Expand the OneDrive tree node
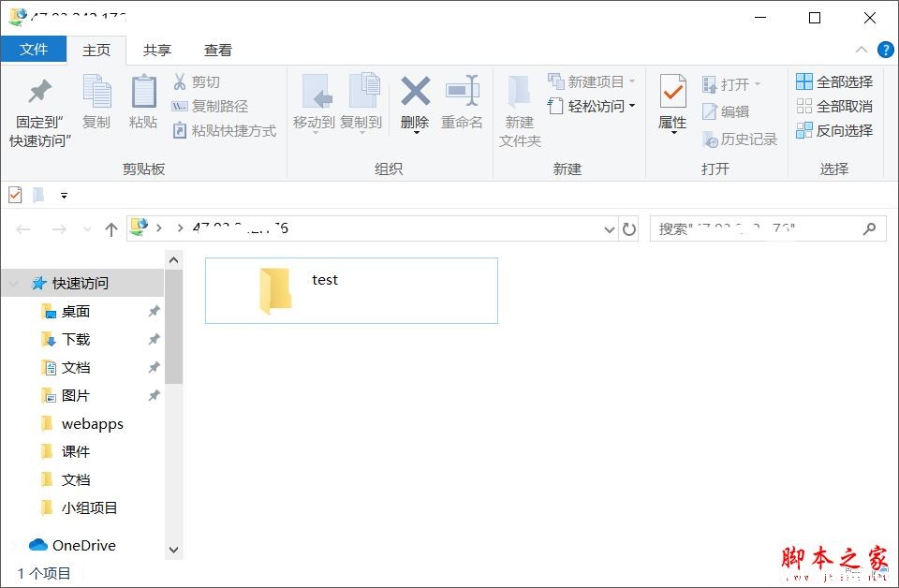 [x=14, y=545]
